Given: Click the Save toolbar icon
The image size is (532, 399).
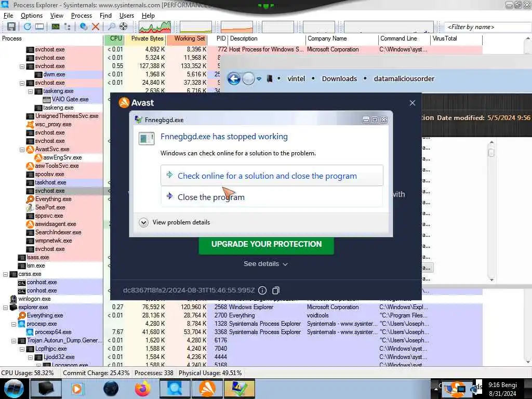Looking at the screenshot, I should pos(11,26).
